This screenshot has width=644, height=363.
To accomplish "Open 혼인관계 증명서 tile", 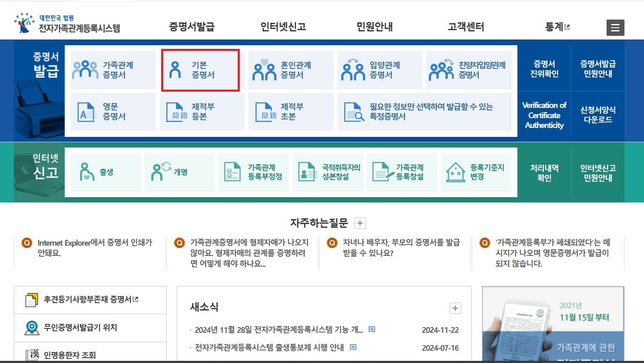I will pyautogui.click(x=291, y=70).
